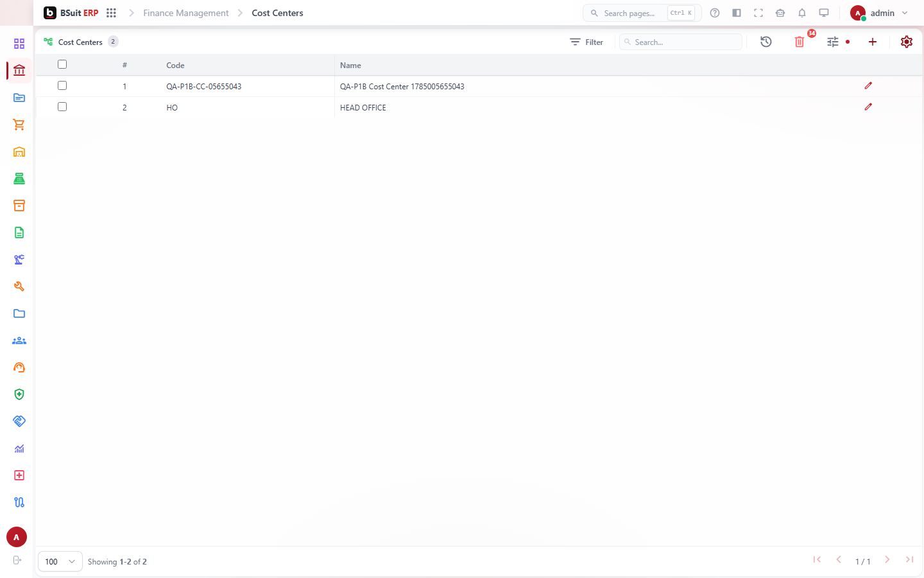924x578 pixels.
Task: Open the green shield module icon
Action: [19, 394]
